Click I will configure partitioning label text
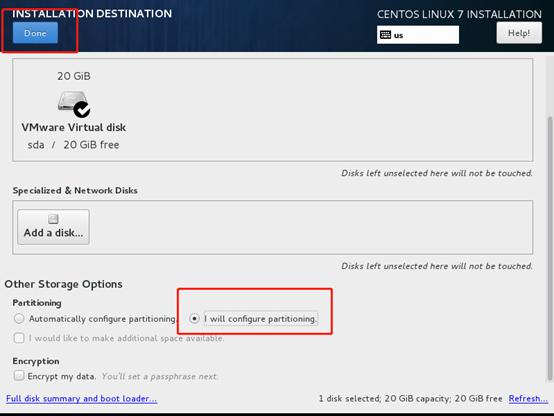This screenshot has height=416, width=554. 261,318
